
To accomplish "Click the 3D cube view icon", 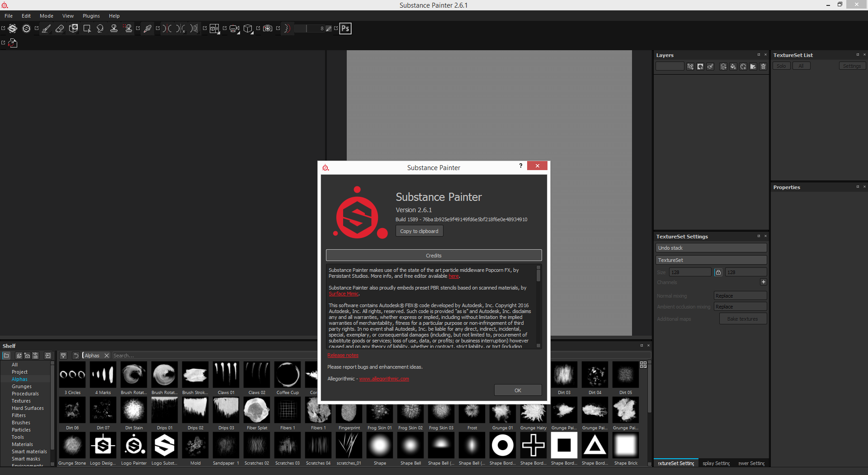I will pos(248,28).
